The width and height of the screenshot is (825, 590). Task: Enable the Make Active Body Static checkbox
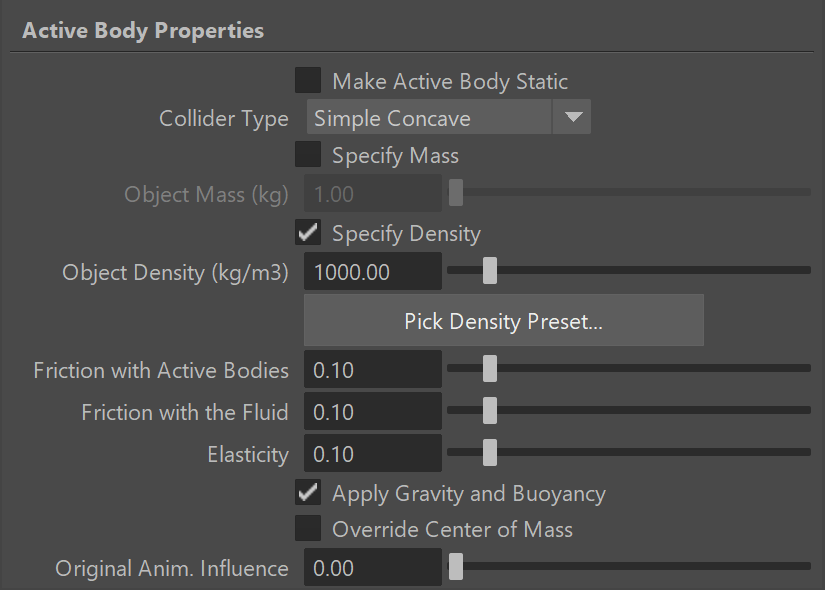pyautogui.click(x=308, y=81)
